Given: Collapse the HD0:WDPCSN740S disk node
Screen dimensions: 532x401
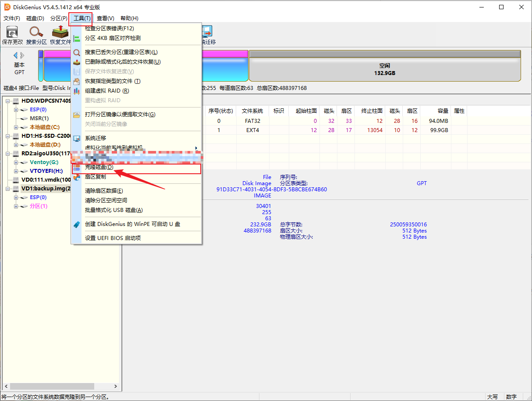Looking at the screenshot, I should pyautogui.click(x=8, y=101).
